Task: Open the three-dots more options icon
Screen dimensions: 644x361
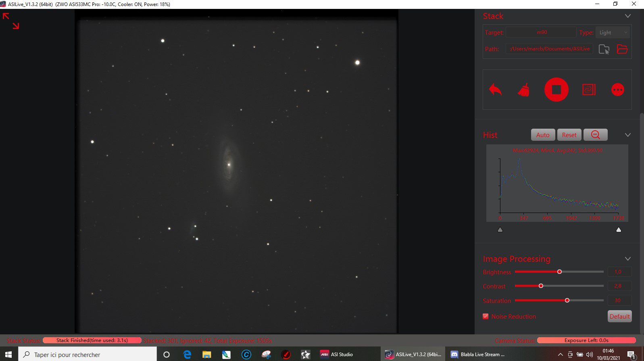Action: 617,90
